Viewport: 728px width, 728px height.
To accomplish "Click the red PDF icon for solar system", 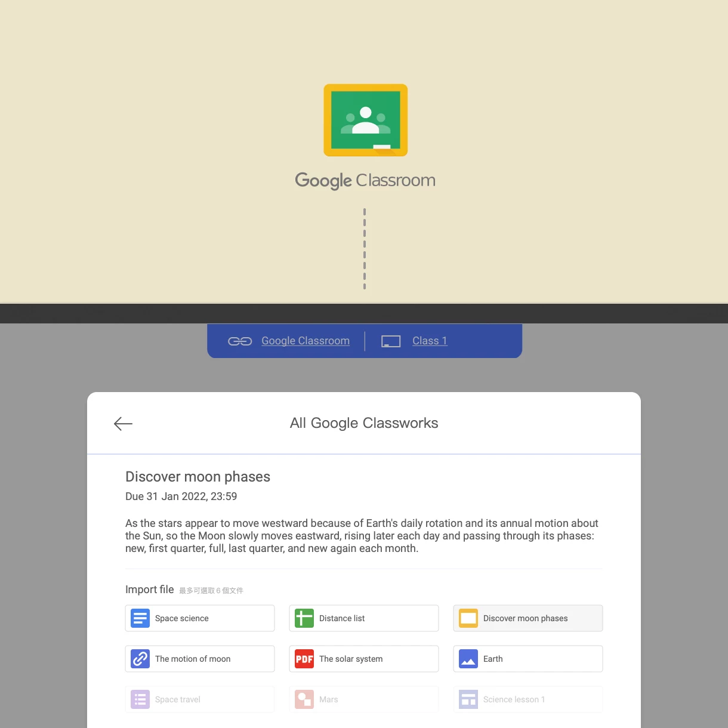I will 304,659.
